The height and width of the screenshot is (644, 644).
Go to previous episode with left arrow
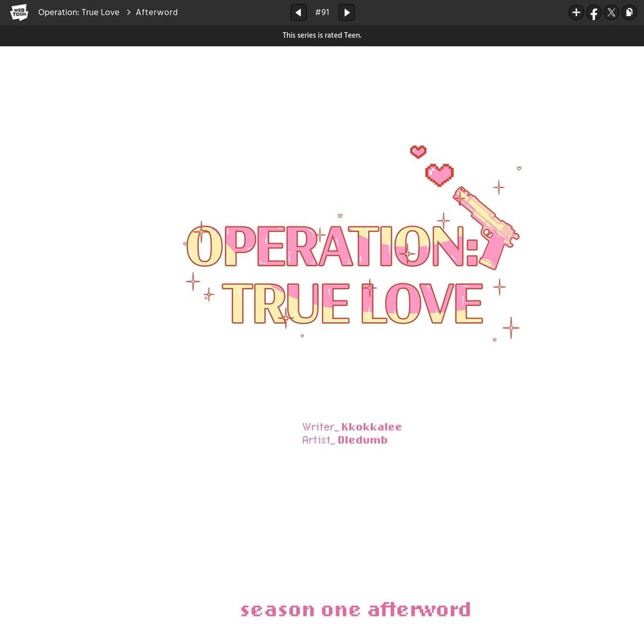298,12
